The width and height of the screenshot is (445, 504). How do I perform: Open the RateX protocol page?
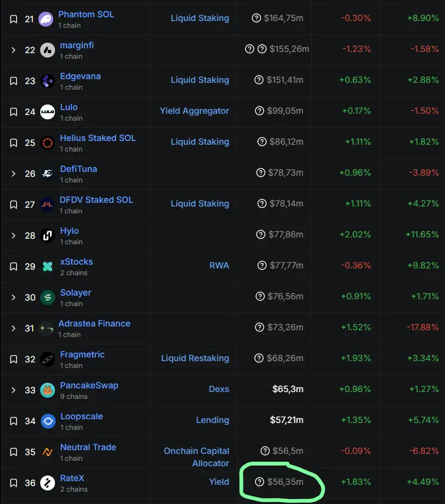click(72, 478)
